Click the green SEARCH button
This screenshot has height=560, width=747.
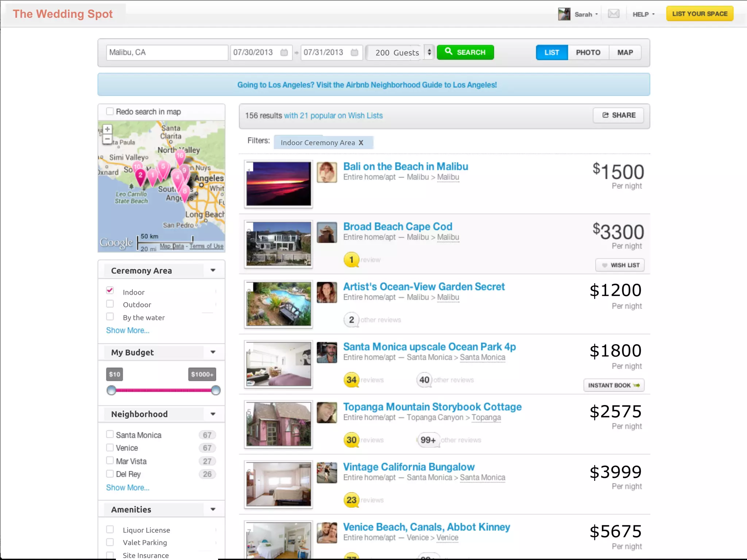(x=465, y=52)
